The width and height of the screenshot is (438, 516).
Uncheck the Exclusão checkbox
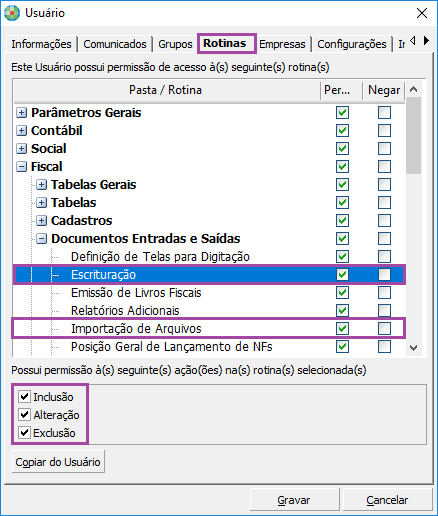[x=24, y=432]
